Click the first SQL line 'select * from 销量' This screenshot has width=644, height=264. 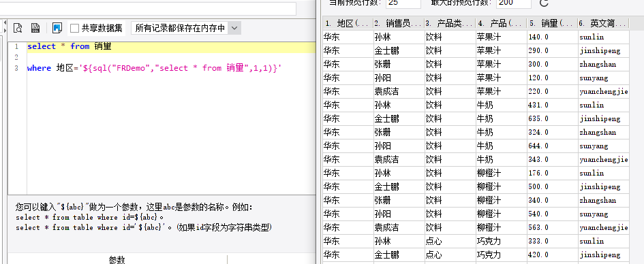pos(70,46)
